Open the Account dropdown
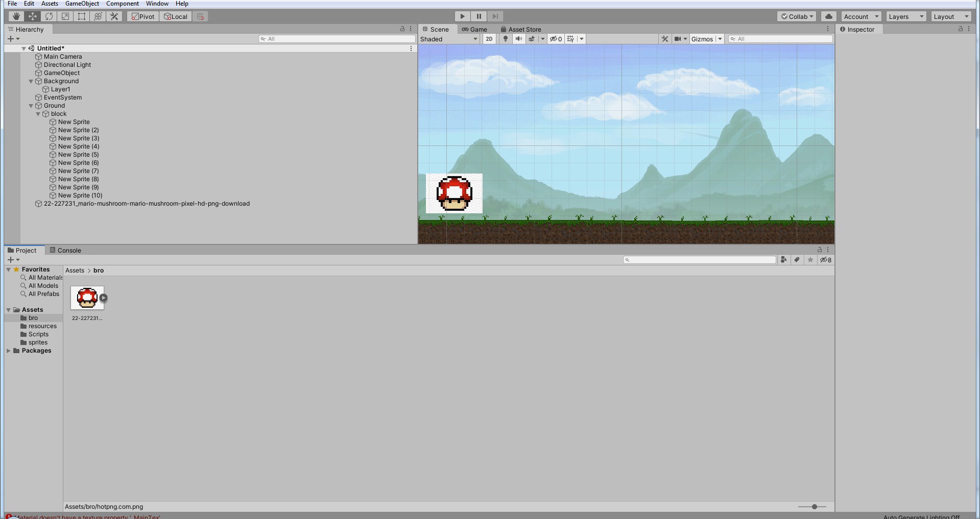This screenshot has height=519, width=980. (x=861, y=16)
